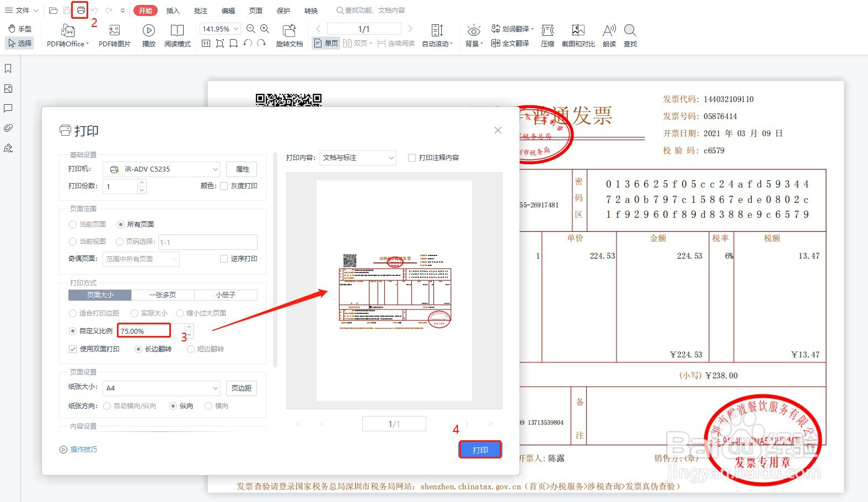The height and width of the screenshot is (502, 868).
Task: Open the thumbnails panel in left sidebar
Action: pyautogui.click(x=8, y=88)
